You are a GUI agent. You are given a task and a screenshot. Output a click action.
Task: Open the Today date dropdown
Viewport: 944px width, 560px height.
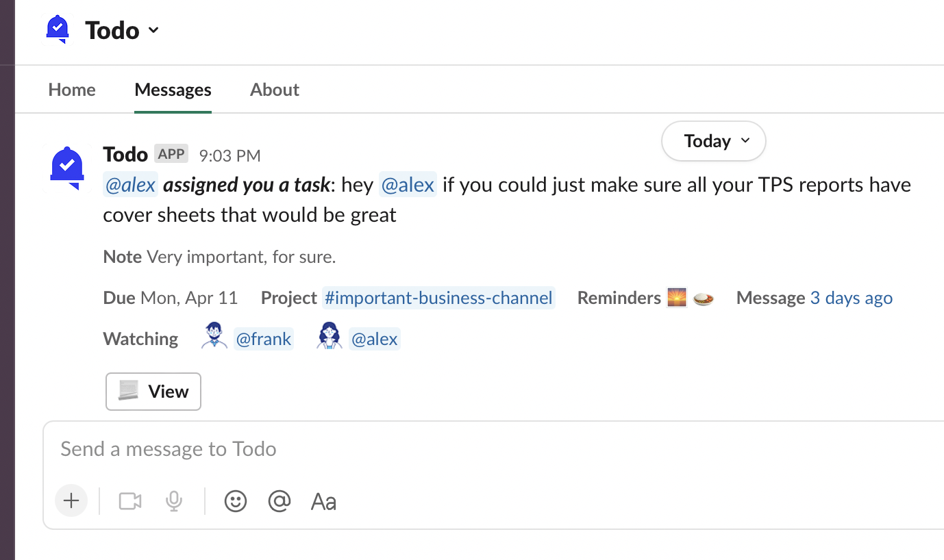713,141
